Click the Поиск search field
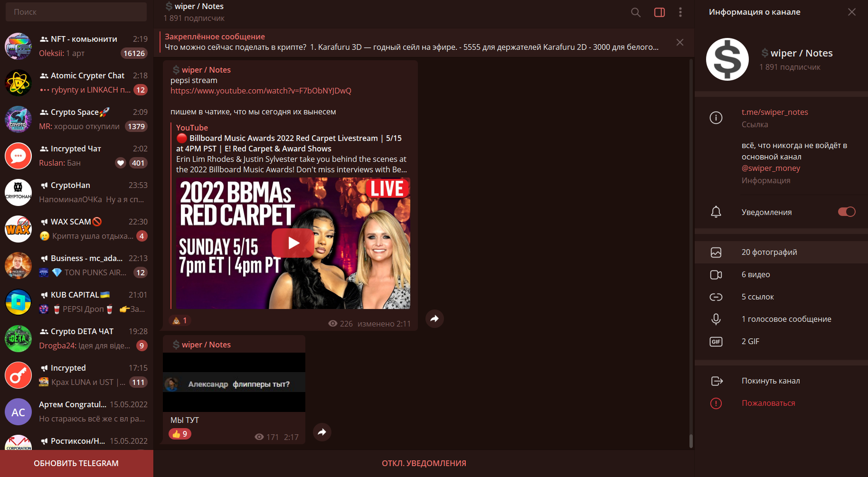This screenshot has height=477, width=868. 76,12
